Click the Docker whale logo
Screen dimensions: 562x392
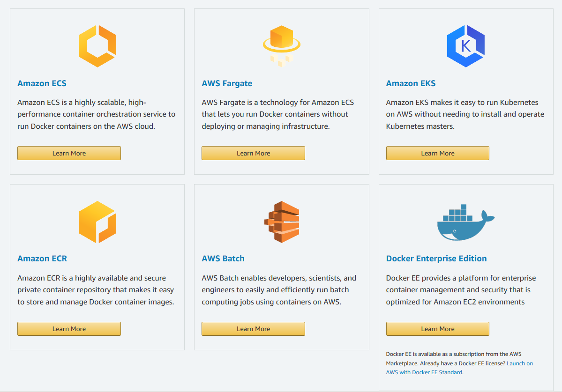tap(466, 222)
